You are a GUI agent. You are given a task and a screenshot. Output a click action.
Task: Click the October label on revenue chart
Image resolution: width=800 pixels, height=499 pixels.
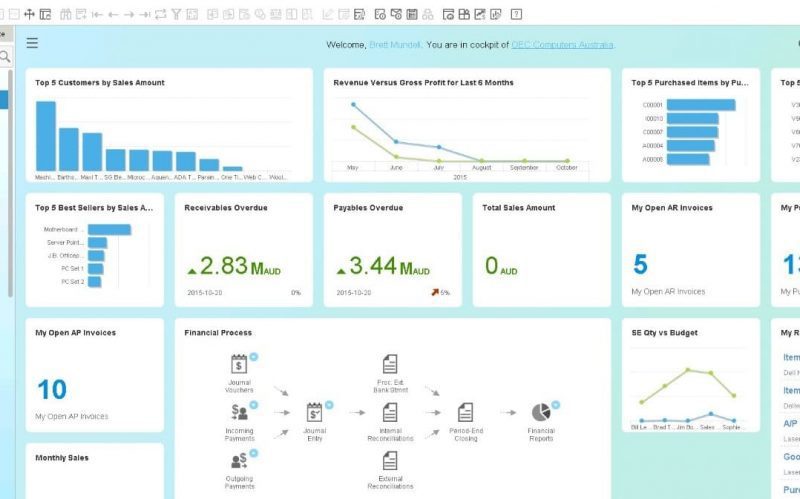[567, 167]
